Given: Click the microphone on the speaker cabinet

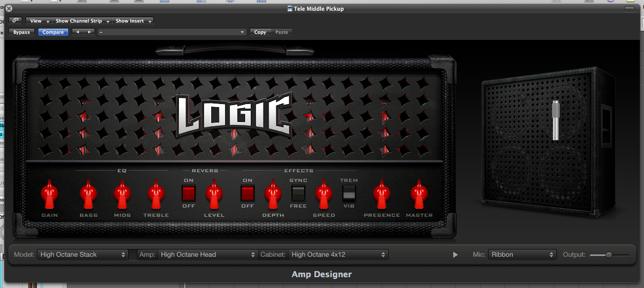Looking at the screenshot, I should (555, 120).
